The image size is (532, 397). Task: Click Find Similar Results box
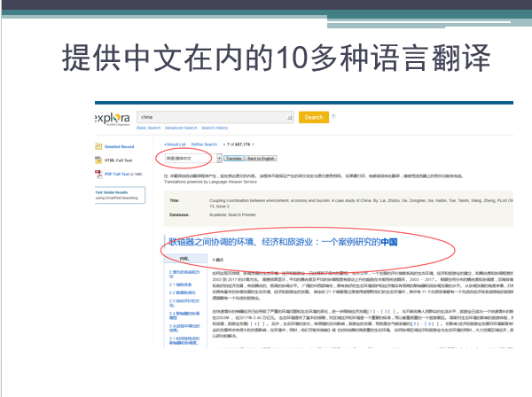(x=120, y=195)
